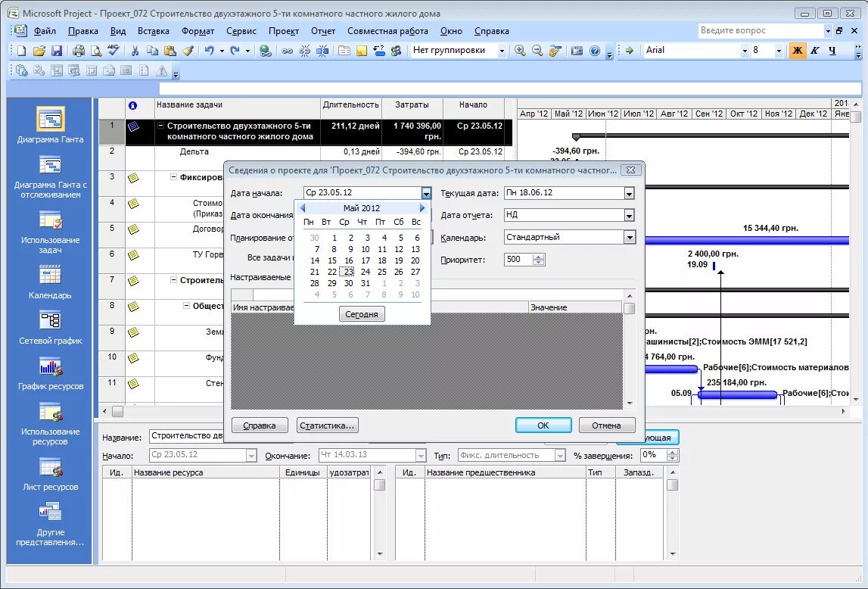Viewport: 868px width, 589px height.
Task: Open the Проект menu
Action: pyautogui.click(x=284, y=31)
